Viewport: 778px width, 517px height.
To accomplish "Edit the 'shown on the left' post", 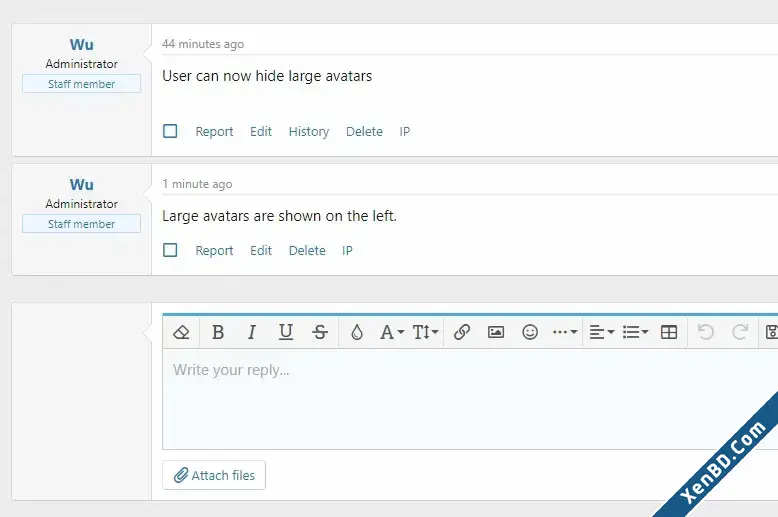I will tap(261, 251).
